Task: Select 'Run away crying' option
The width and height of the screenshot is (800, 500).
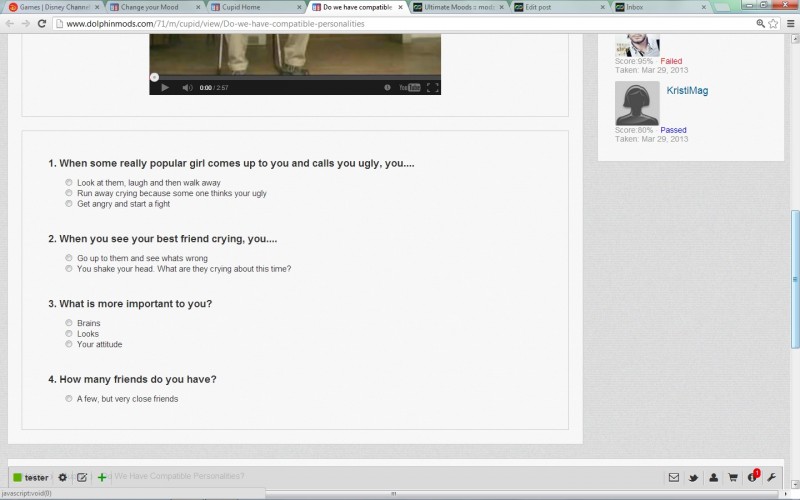Action: click(69, 193)
